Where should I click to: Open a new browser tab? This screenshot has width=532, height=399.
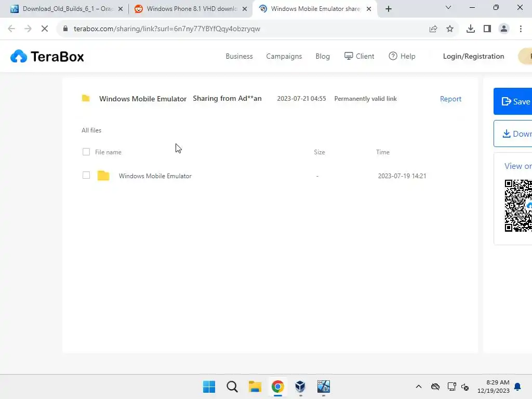[x=389, y=9]
